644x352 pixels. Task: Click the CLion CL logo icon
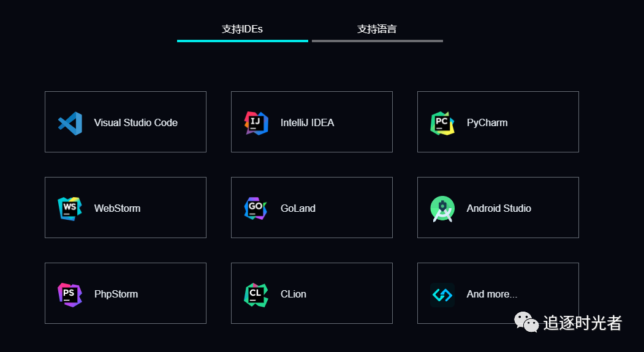coord(256,294)
